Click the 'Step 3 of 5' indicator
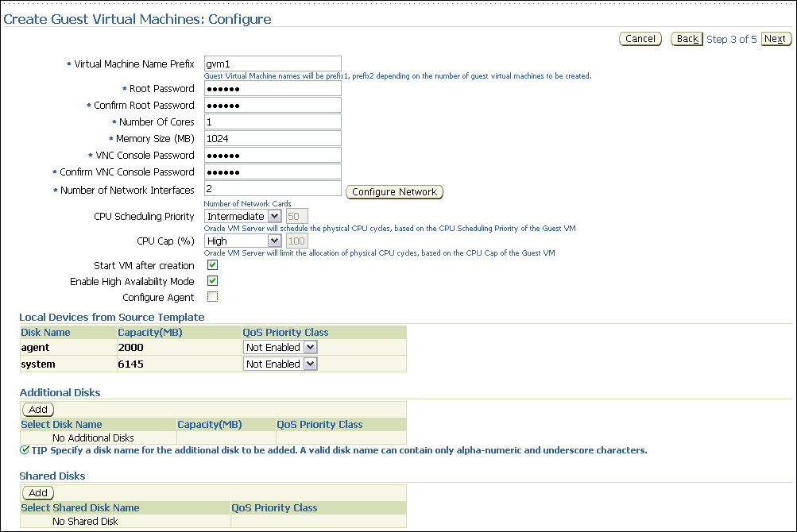 pos(731,39)
